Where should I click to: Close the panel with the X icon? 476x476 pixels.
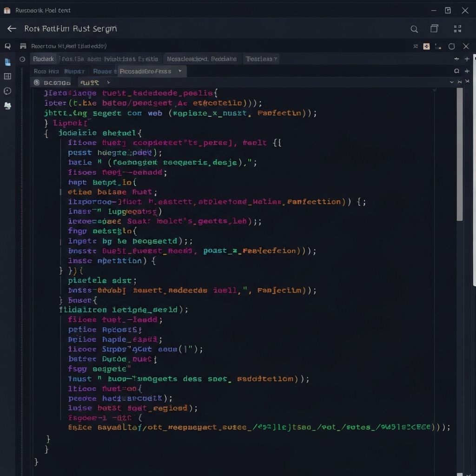pyautogui.click(x=466, y=46)
